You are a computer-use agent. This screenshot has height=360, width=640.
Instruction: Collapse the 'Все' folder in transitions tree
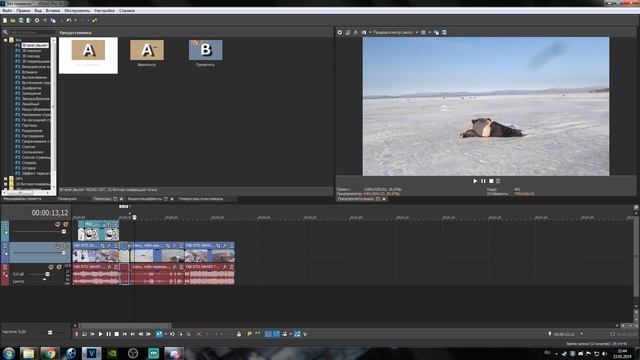(x=6, y=40)
